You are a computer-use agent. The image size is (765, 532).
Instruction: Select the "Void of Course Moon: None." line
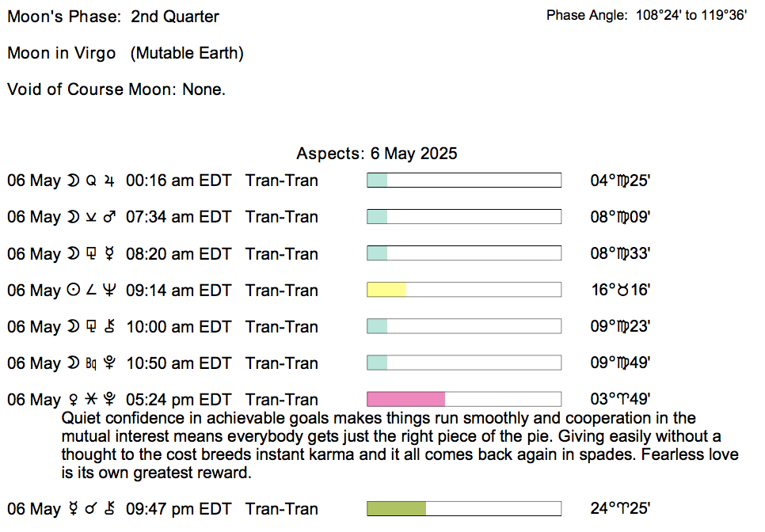[x=116, y=89]
